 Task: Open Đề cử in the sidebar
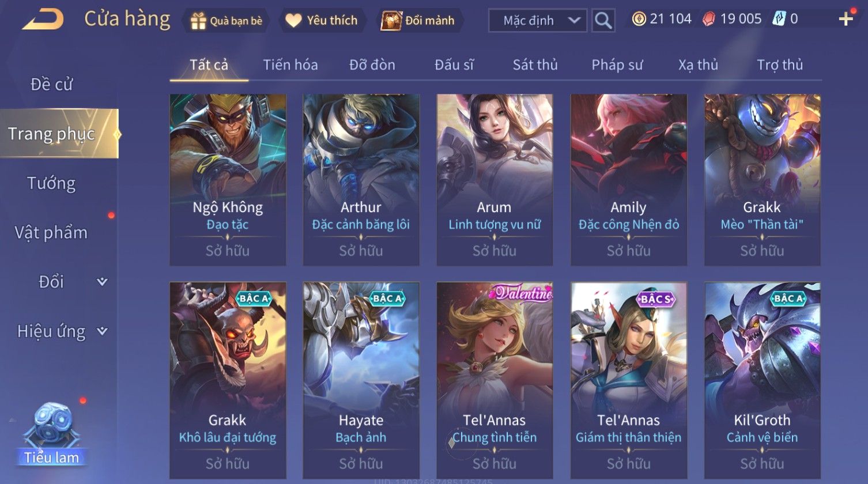(51, 84)
